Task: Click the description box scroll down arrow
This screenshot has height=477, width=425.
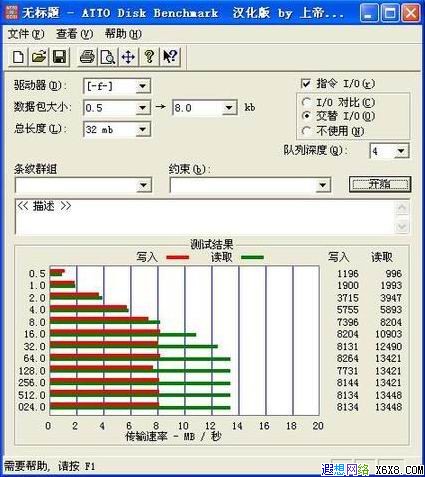Action: (402, 227)
